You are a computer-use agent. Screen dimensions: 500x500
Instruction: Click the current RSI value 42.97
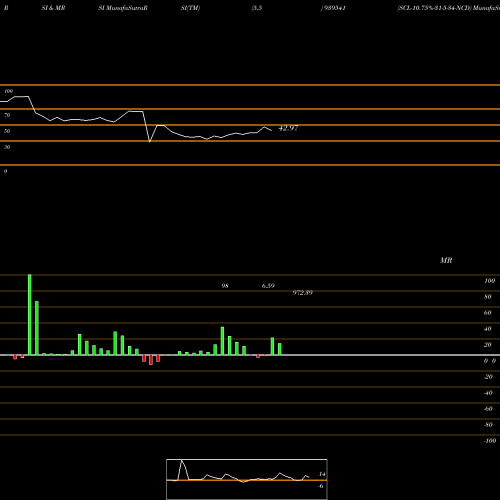click(288, 128)
